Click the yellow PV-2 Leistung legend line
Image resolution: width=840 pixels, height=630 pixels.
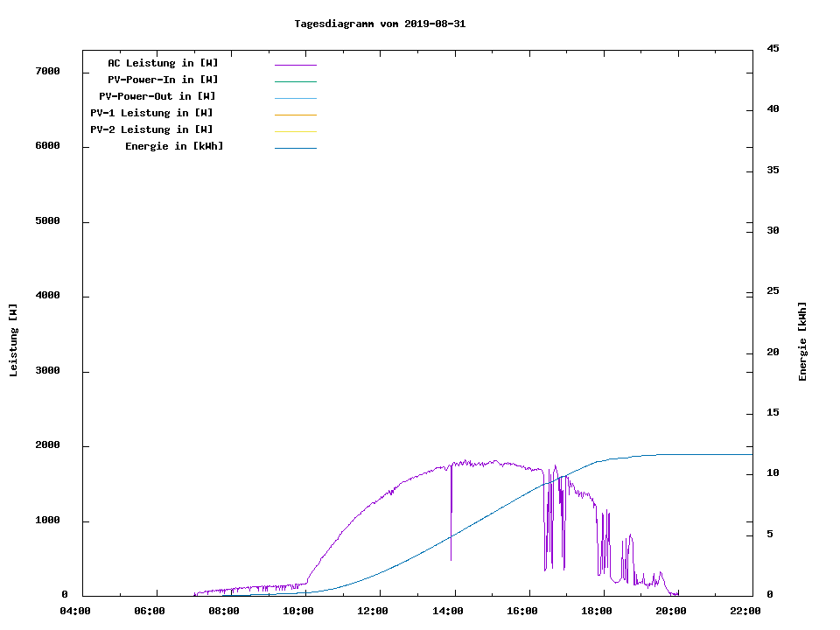tap(295, 131)
